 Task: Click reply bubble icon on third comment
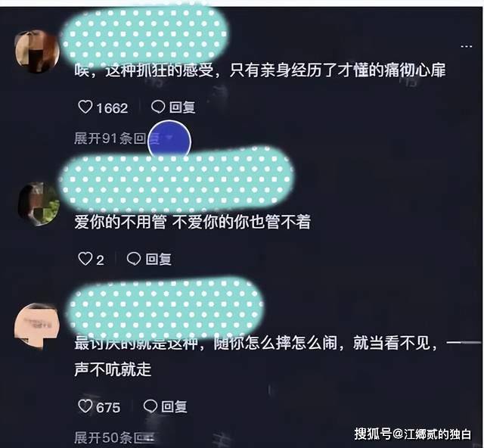(x=150, y=406)
